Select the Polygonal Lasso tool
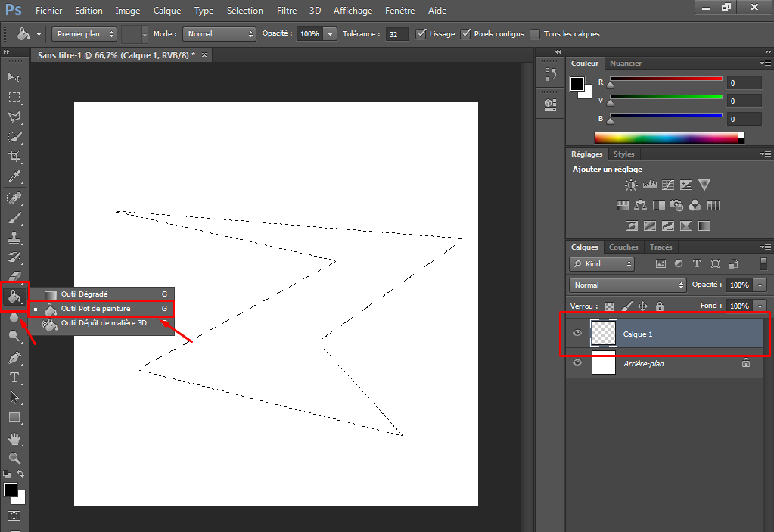 point(14,117)
